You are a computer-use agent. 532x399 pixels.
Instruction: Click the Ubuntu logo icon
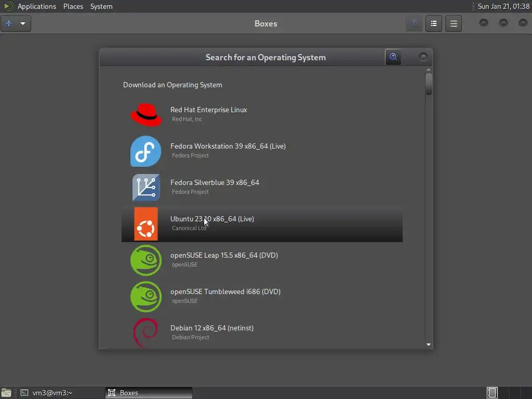coord(146,224)
